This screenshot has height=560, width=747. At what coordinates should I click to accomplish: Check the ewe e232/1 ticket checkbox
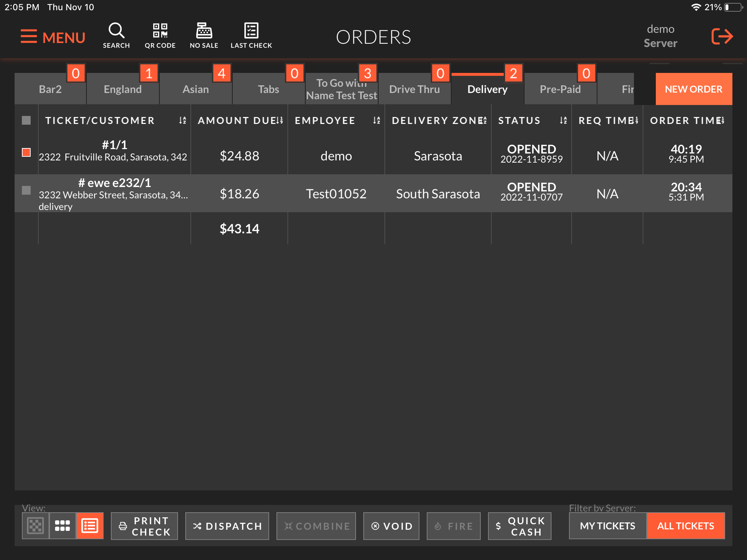coord(26,190)
